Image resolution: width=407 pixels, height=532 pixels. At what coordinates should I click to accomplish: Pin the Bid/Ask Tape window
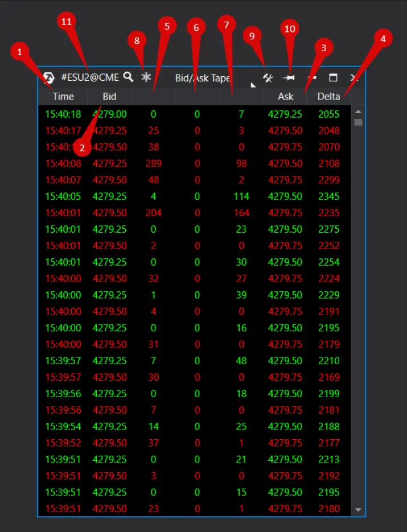tap(289, 78)
